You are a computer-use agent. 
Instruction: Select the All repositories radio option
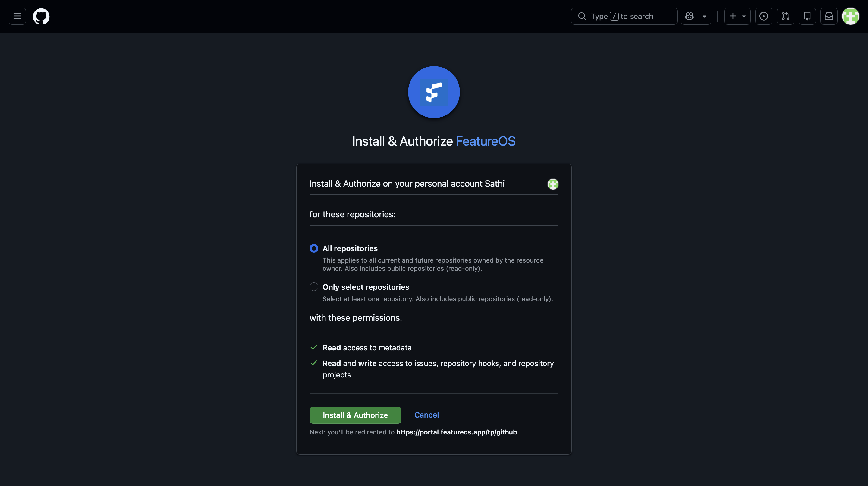point(314,248)
